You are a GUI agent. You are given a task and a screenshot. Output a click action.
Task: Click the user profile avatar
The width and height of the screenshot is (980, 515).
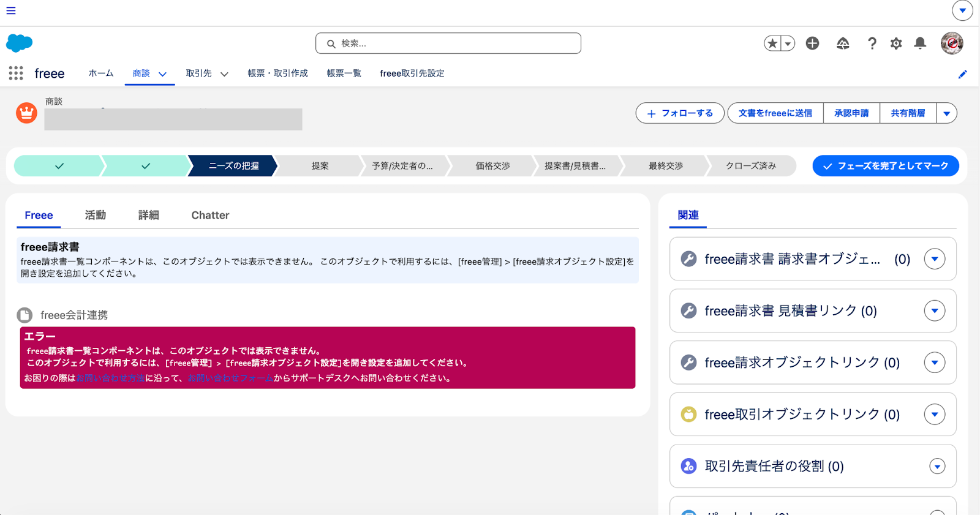[952, 43]
